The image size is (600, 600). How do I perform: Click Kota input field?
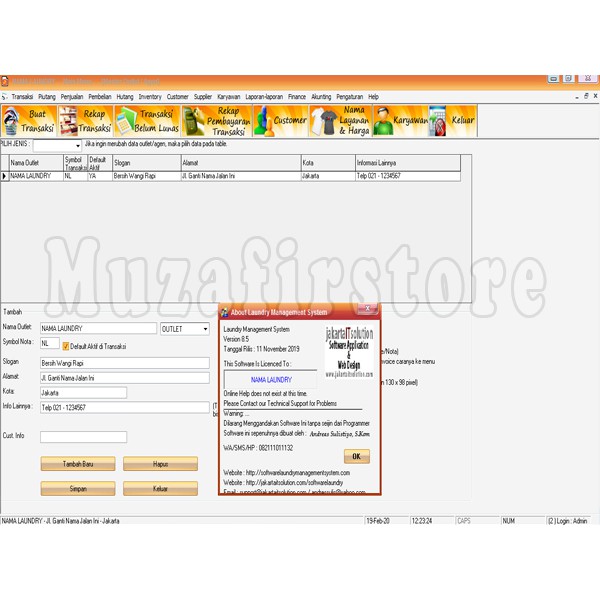(83, 393)
